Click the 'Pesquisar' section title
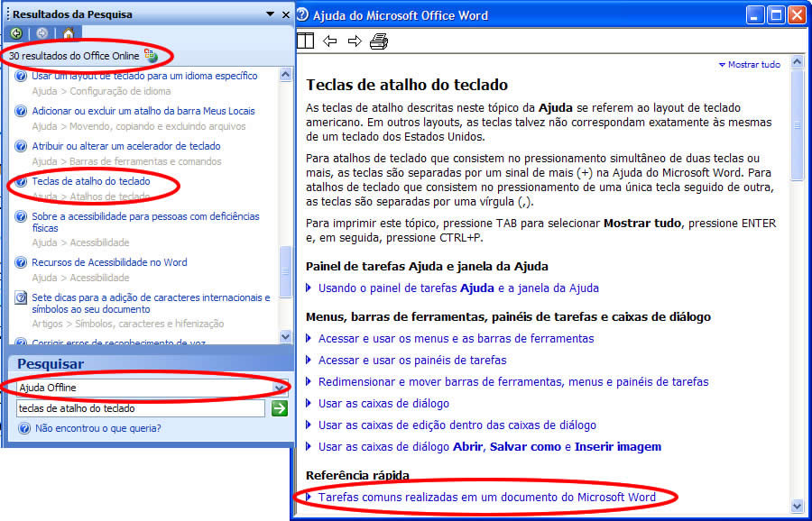 (x=51, y=364)
